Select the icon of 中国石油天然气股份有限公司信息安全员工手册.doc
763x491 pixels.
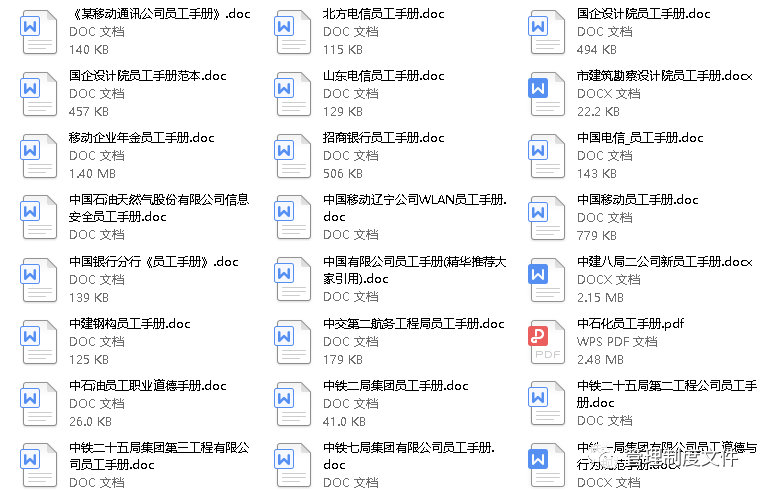click(x=39, y=217)
